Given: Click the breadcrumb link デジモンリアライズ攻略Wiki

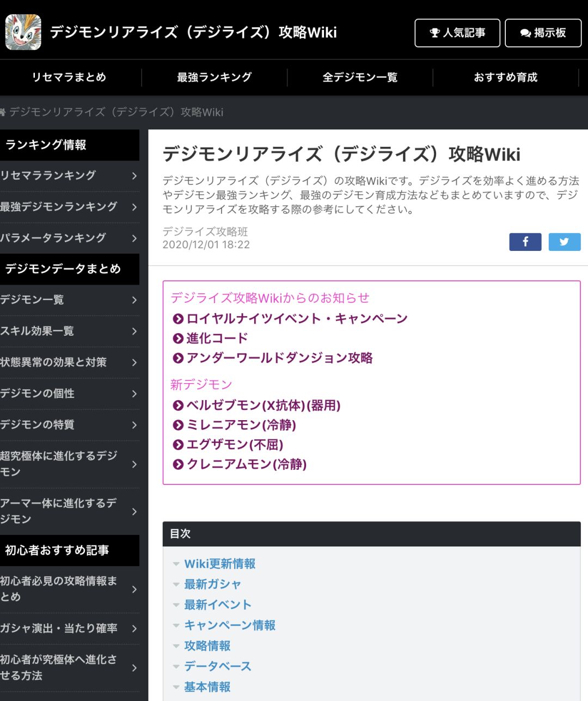Looking at the screenshot, I should pyautogui.click(x=116, y=112).
